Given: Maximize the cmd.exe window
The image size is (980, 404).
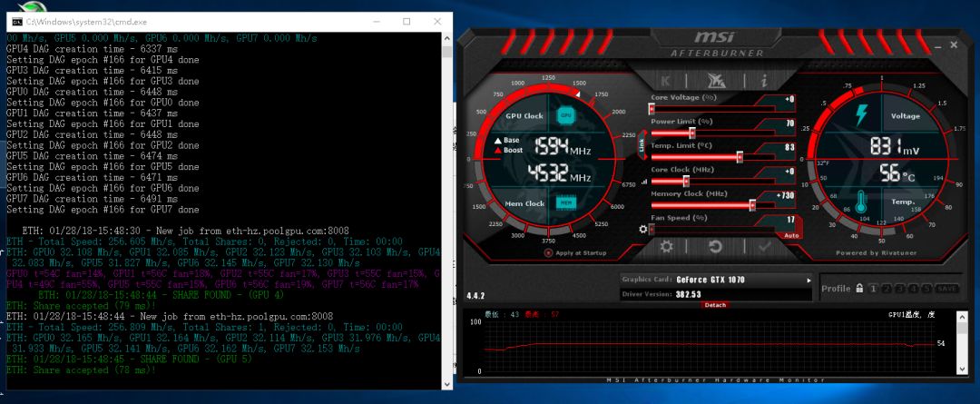Looking at the screenshot, I should [407, 21].
